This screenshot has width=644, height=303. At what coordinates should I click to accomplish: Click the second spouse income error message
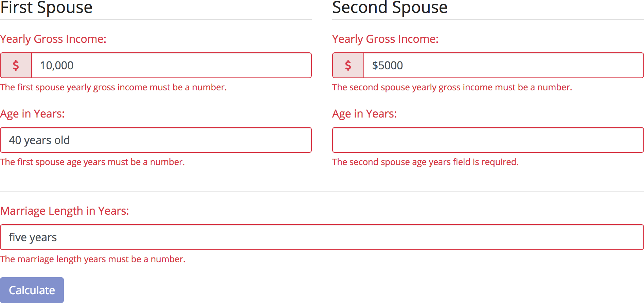(452, 87)
